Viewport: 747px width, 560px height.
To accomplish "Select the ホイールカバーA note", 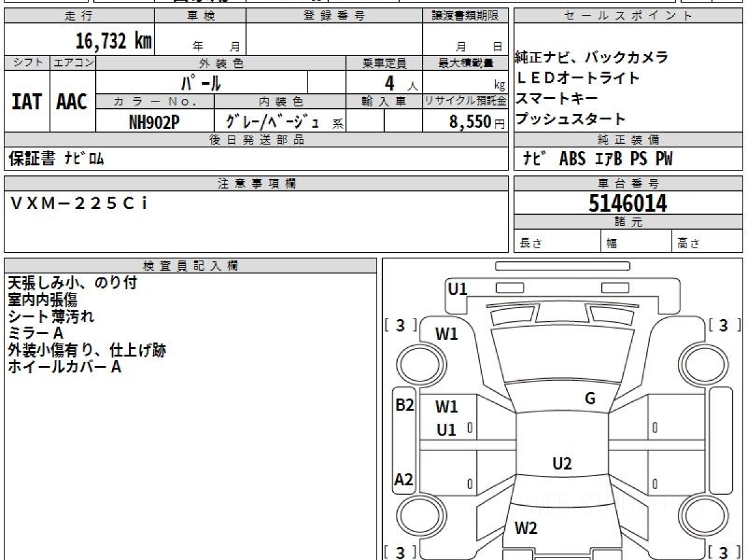I will point(64,367).
